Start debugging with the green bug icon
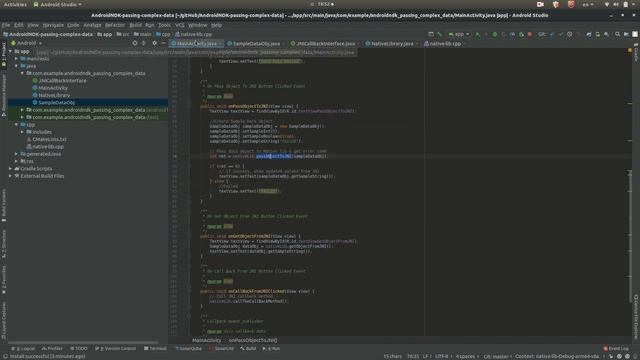This screenshot has height=360, width=640. 495,35
